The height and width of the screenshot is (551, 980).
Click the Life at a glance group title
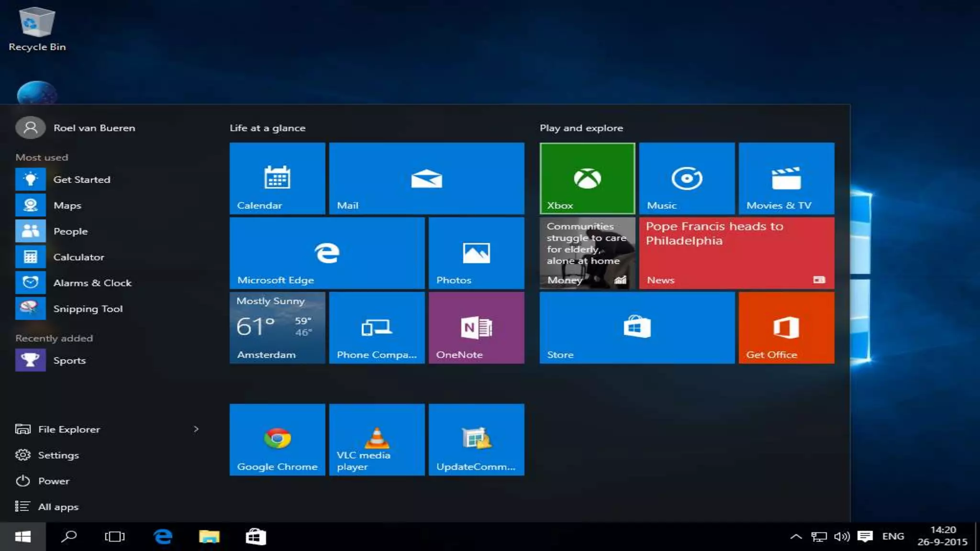pyautogui.click(x=267, y=128)
